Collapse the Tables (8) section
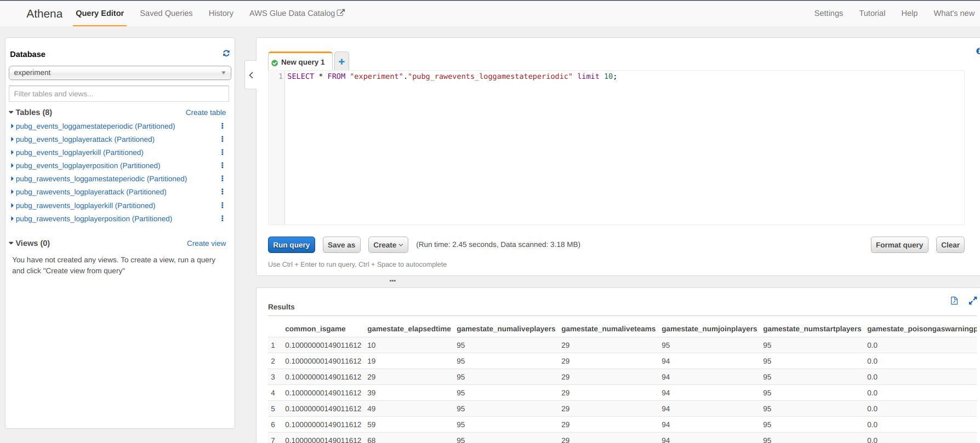The image size is (980, 443). [x=11, y=112]
